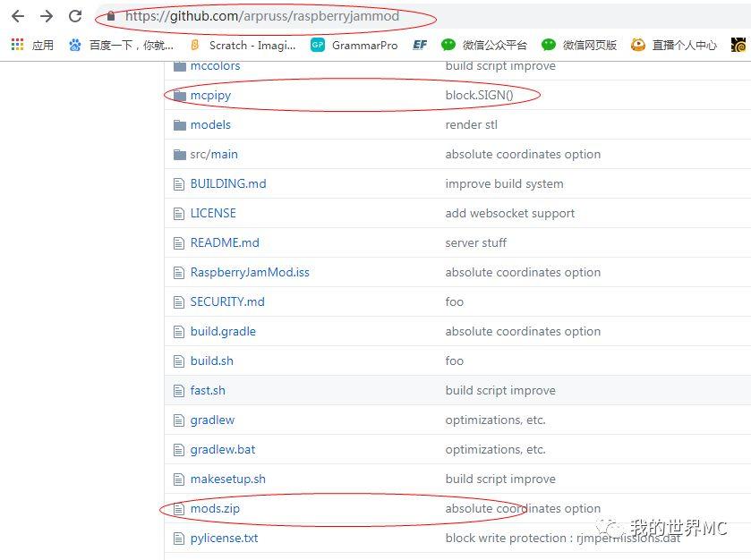Open the Scratch bookmark
The height and width of the screenshot is (560, 751).
(x=242, y=45)
